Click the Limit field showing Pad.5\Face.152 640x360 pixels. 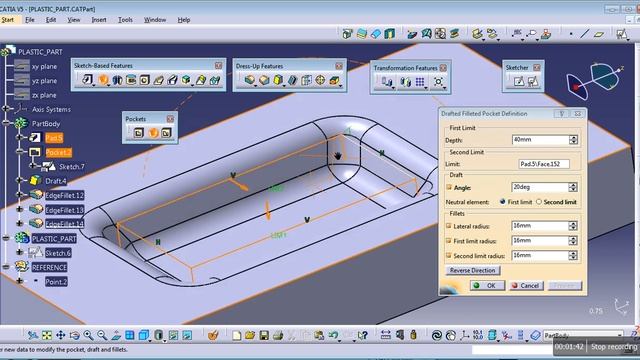pos(544,164)
